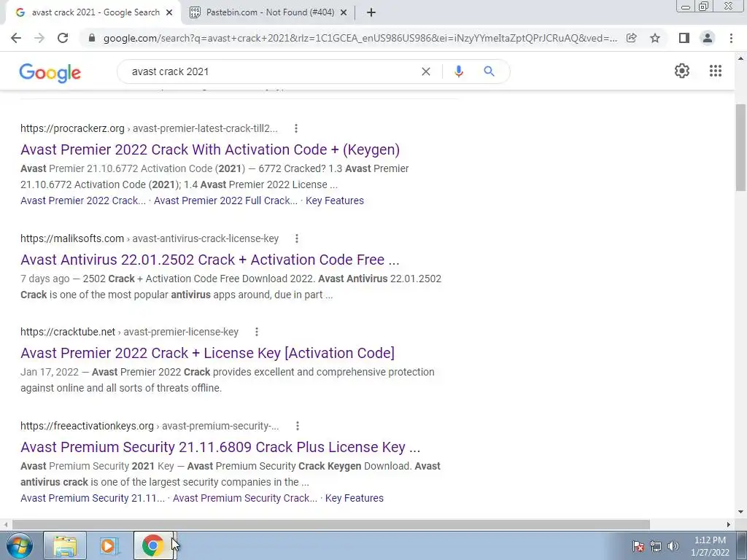Open options for cracktube.net result
Screen dimensions: 747x560
pos(257,332)
